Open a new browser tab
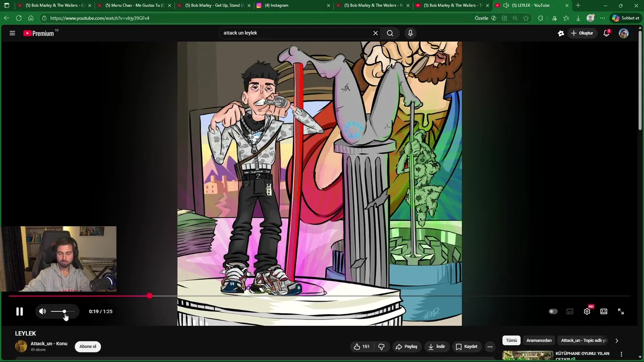Screen dimensions: 644x362 [x=578, y=6]
